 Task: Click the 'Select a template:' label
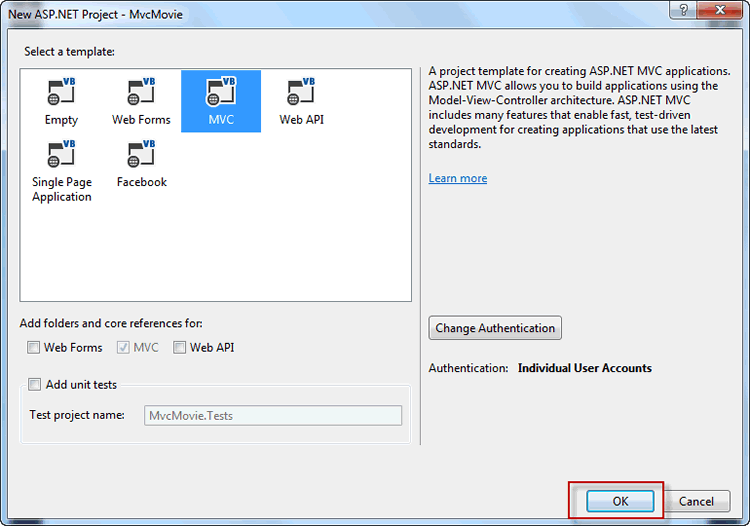70,52
